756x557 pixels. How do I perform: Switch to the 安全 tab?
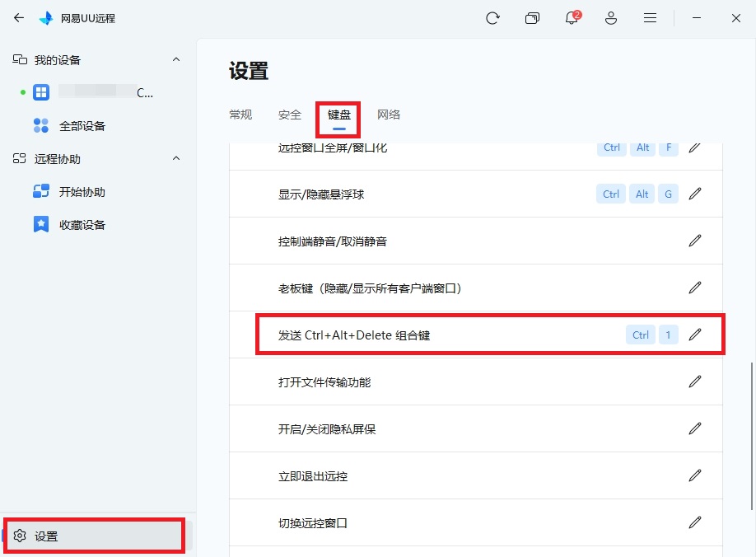click(290, 115)
